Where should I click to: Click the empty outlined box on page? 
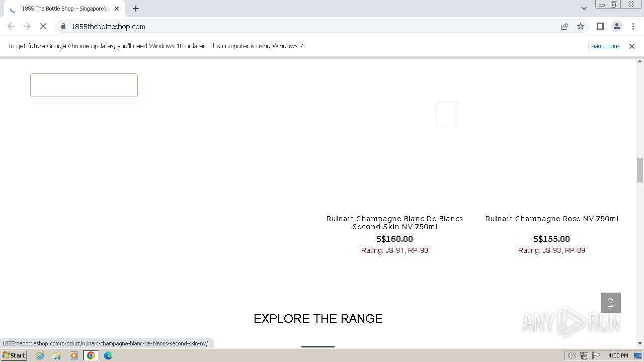84,85
